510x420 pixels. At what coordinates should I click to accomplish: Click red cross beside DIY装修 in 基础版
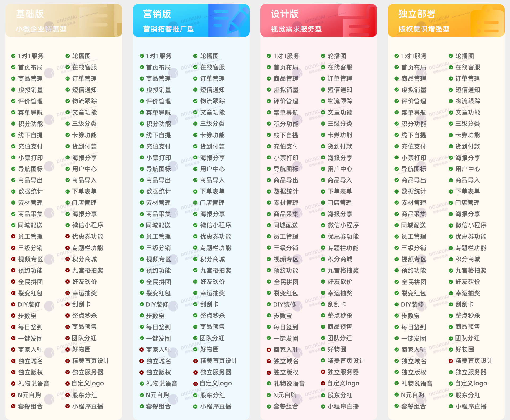[x=13, y=304]
